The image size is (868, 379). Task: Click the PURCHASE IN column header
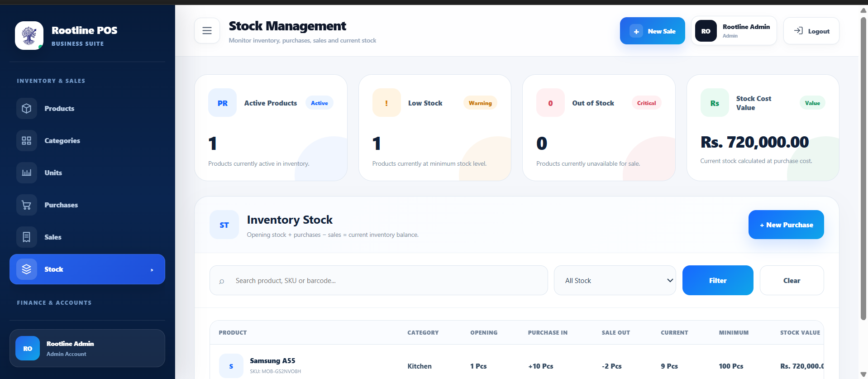pos(548,332)
